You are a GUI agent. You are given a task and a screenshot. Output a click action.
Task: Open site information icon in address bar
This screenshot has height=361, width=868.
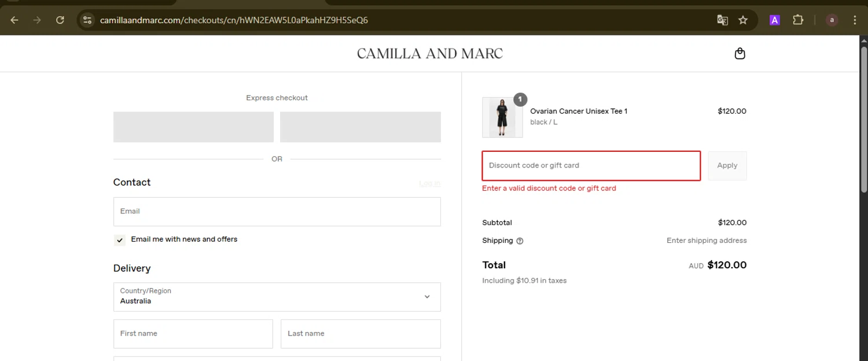tap(87, 20)
